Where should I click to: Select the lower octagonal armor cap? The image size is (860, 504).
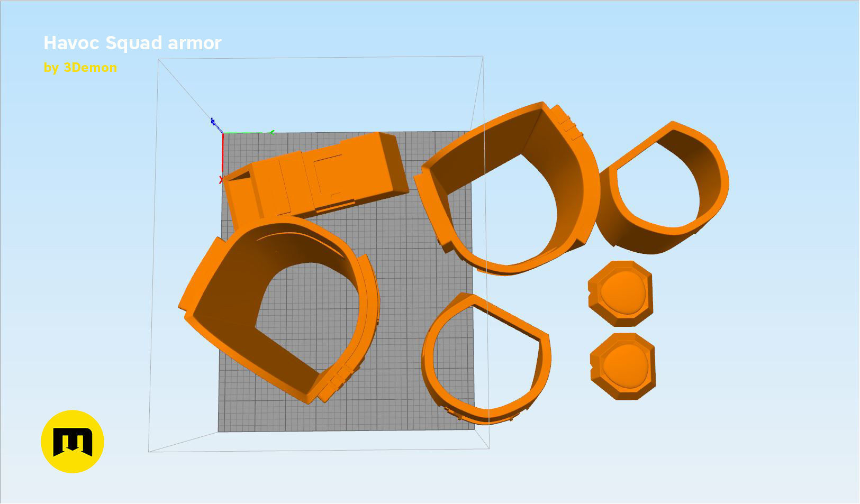(623, 366)
